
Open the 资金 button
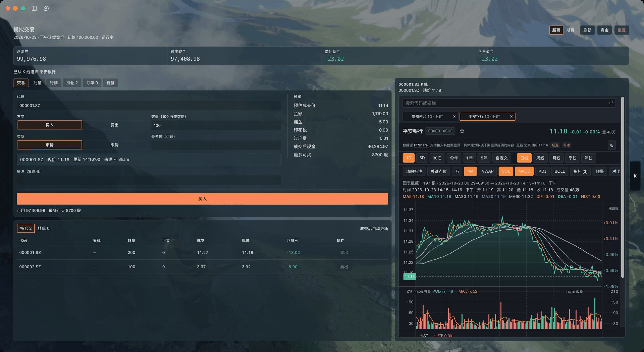coord(604,30)
